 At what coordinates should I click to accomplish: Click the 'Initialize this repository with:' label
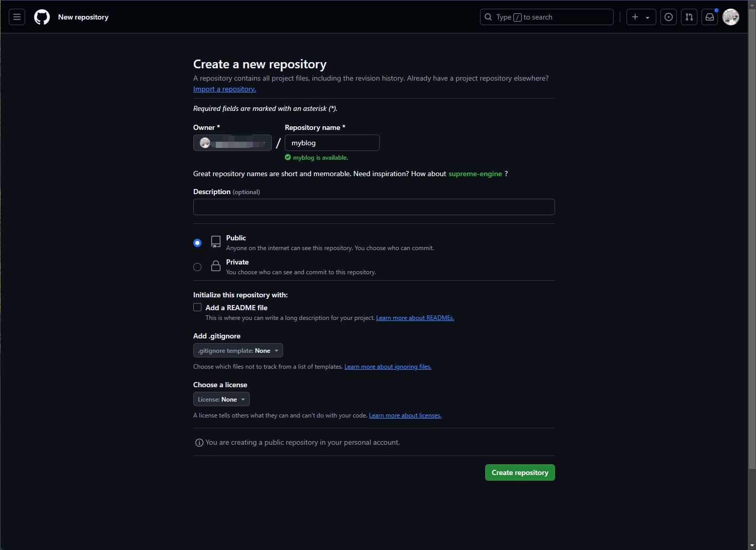241,295
